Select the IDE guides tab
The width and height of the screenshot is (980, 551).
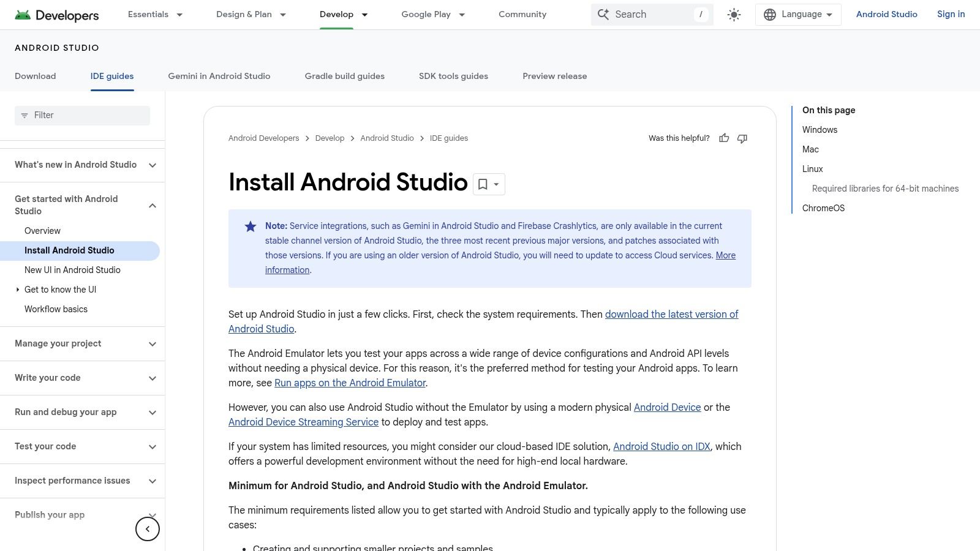pos(112,77)
